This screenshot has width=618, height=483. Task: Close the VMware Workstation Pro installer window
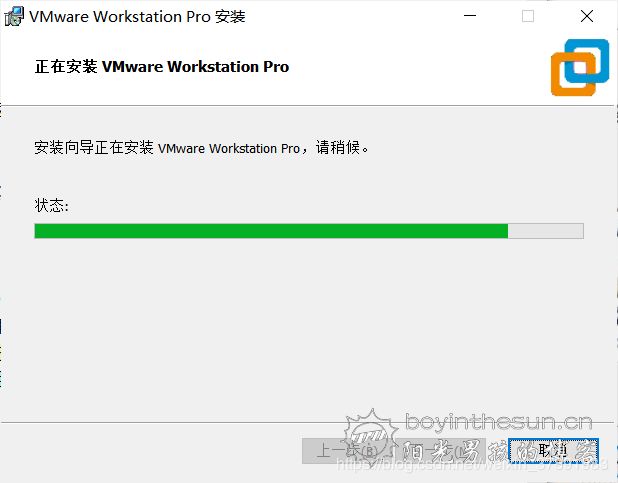tap(587, 16)
